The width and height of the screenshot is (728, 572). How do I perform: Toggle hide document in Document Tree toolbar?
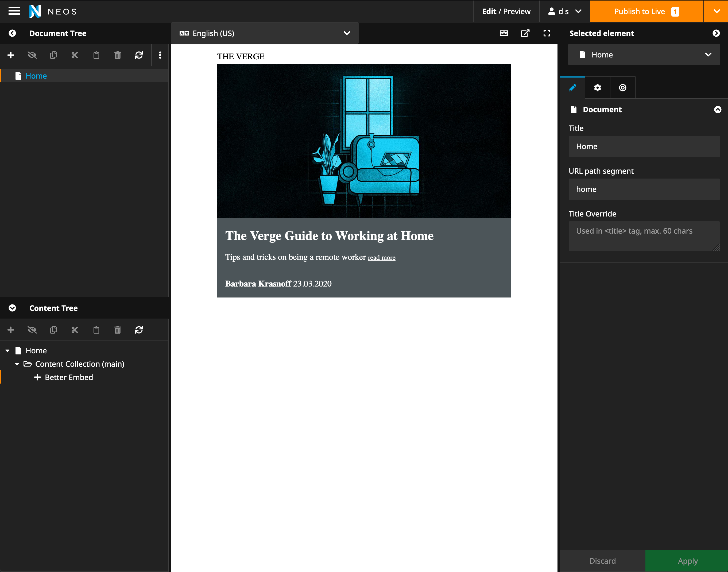pos(32,55)
